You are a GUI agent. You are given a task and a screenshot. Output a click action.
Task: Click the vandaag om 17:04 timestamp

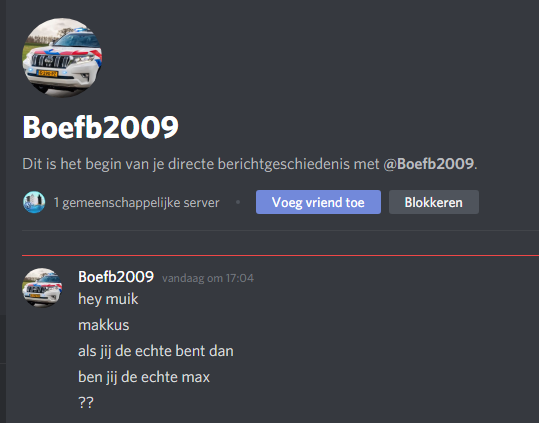coord(208,278)
